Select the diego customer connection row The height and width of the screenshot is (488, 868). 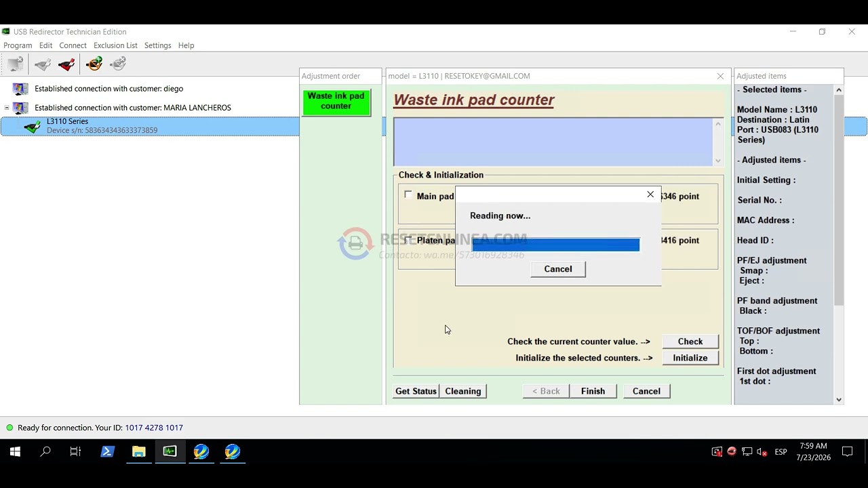[x=108, y=89]
